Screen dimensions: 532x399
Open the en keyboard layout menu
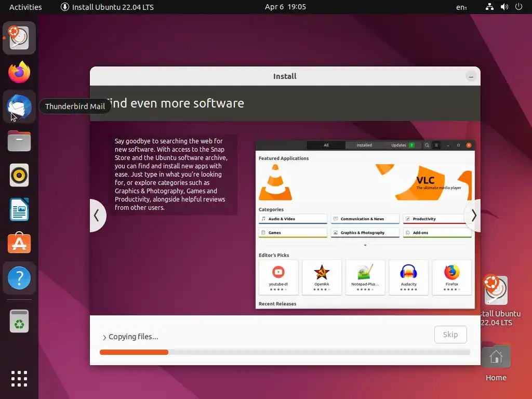point(461,7)
